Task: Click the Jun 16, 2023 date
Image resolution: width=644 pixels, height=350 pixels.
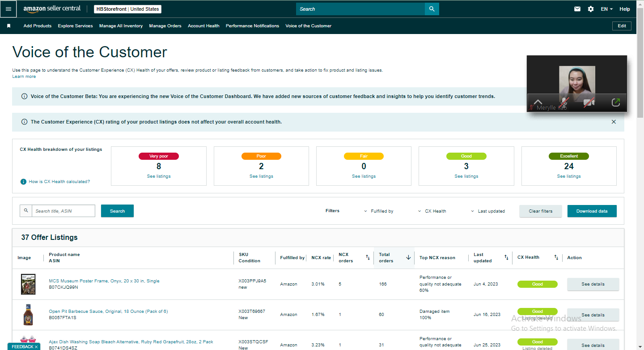Action: (x=487, y=315)
